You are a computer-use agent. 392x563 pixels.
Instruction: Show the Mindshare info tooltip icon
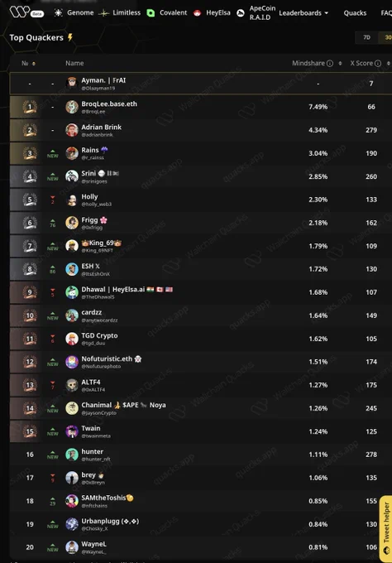[330, 63]
